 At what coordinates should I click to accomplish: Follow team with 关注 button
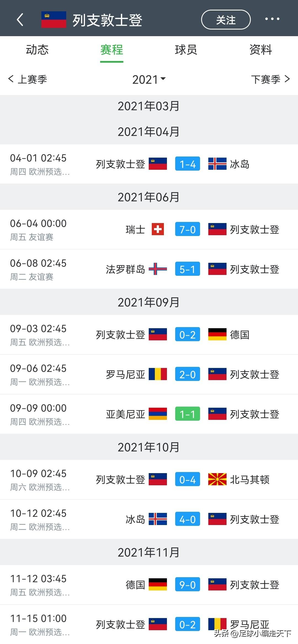(x=226, y=20)
